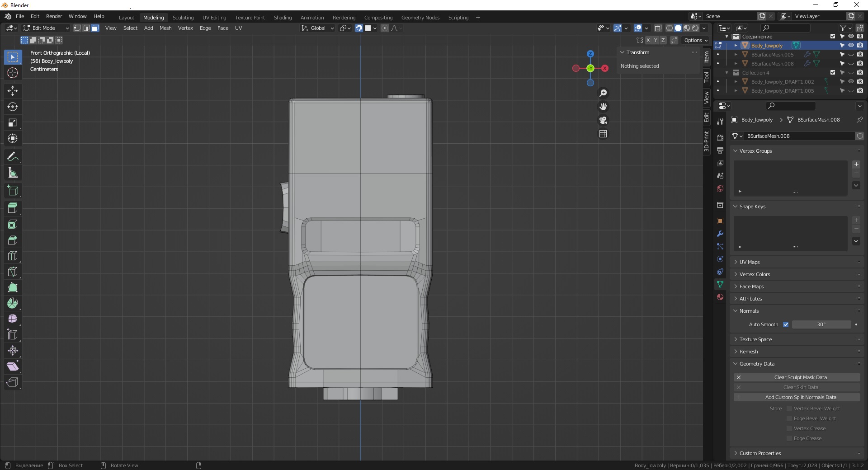Toggle camera view icon in viewport
The image size is (868, 470).
pos(603,120)
